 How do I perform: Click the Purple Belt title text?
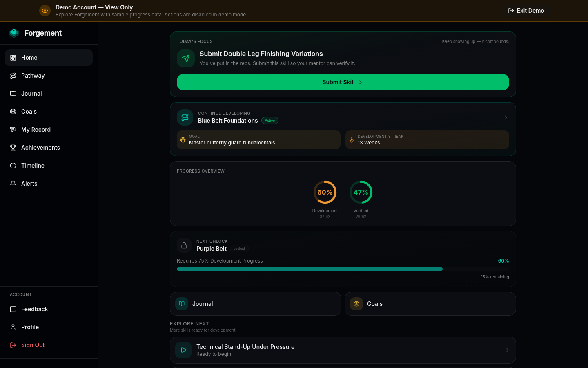(x=212, y=249)
